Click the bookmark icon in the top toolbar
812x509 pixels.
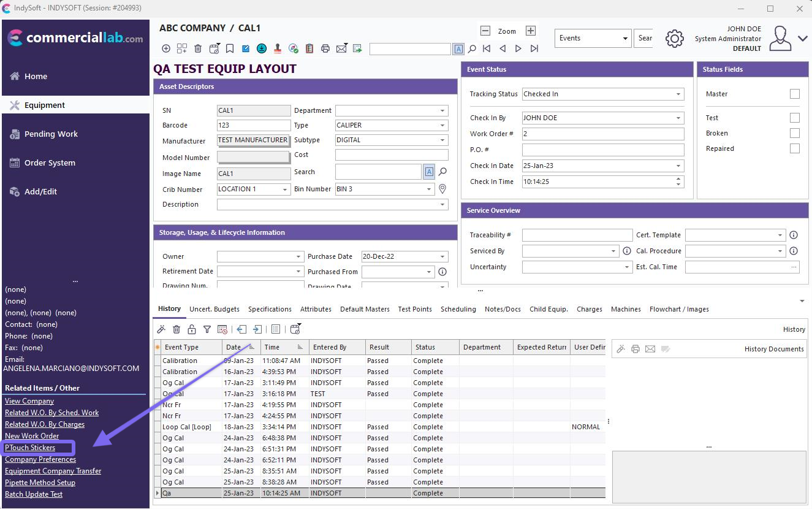click(x=230, y=48)
